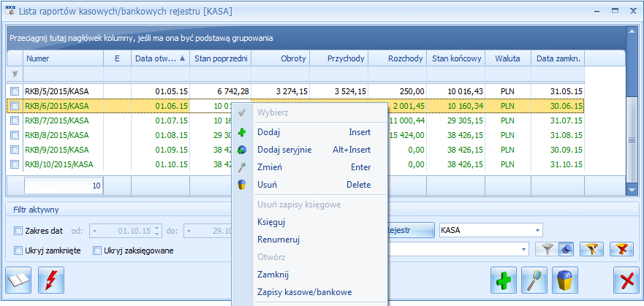Click the magnifier edit button at bottom
The width and height of the screenshot is (644, 306).
pos(535,280)
